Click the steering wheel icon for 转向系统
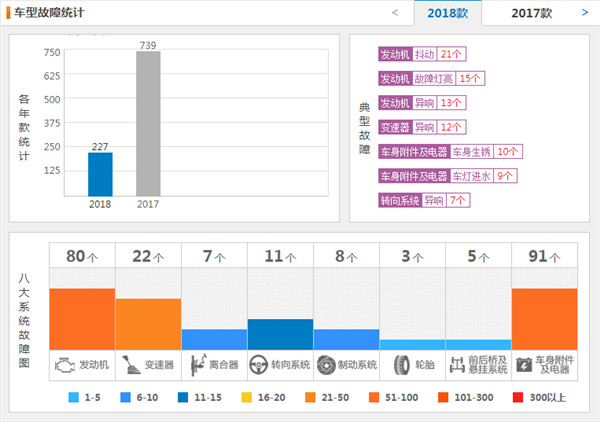 click(x=258, y=365)
